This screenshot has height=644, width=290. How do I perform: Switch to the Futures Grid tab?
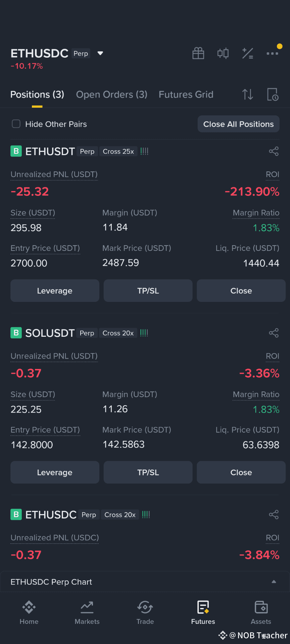point(186,95)
